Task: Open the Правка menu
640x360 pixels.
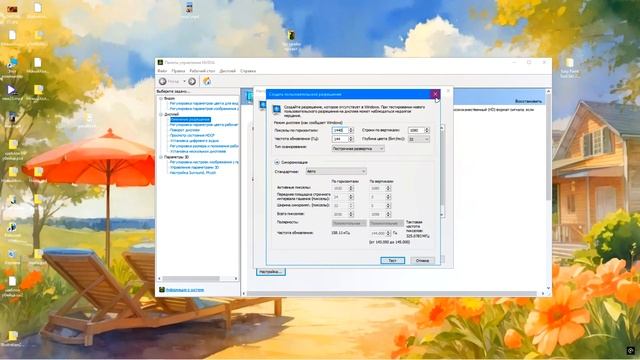Action: 178,71
